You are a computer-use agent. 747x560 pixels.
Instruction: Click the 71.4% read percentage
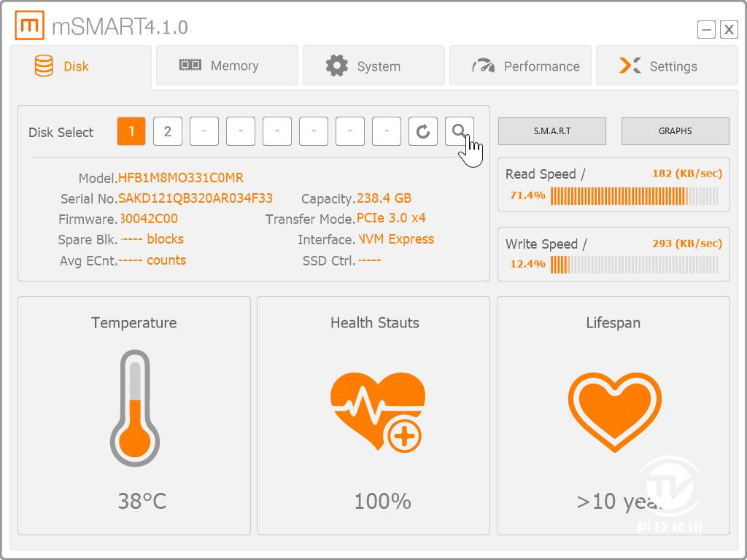click(x=527, y=195)
